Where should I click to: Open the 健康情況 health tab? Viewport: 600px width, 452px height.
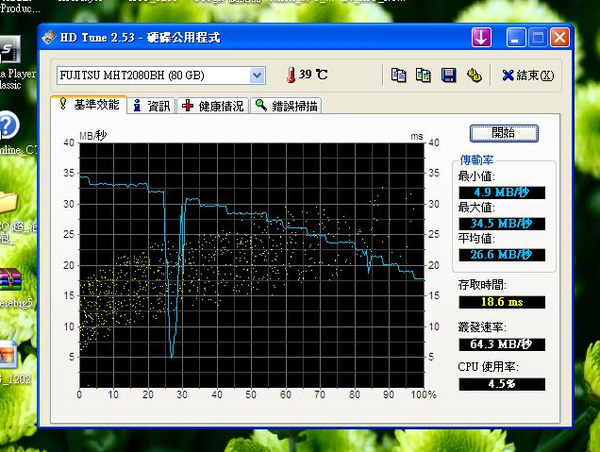(x=213, y=106)
